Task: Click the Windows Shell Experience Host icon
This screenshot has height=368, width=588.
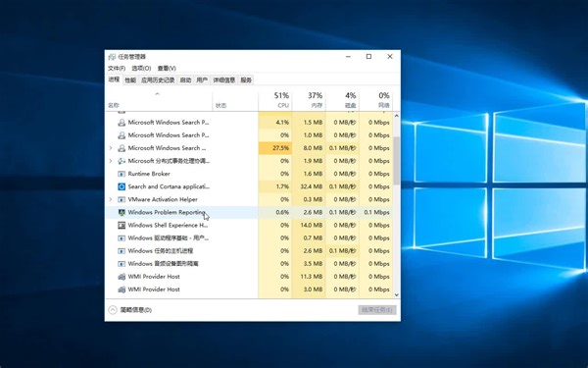Action: pos(122,226)
